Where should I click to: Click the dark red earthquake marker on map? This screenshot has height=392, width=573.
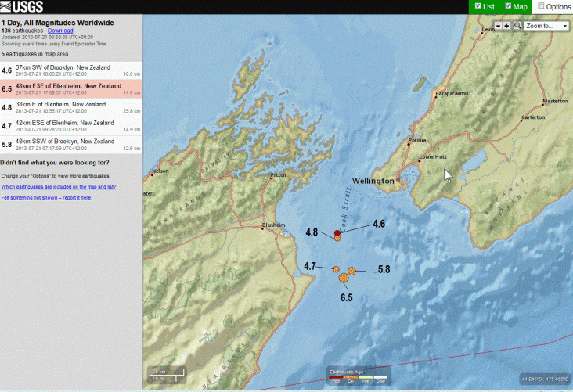(337, 233)
